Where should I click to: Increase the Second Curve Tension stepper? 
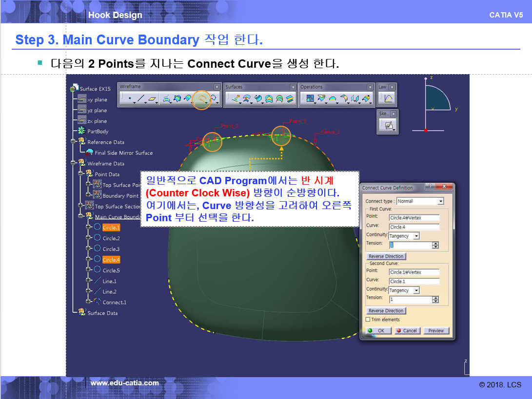click(x=435, y=298)
